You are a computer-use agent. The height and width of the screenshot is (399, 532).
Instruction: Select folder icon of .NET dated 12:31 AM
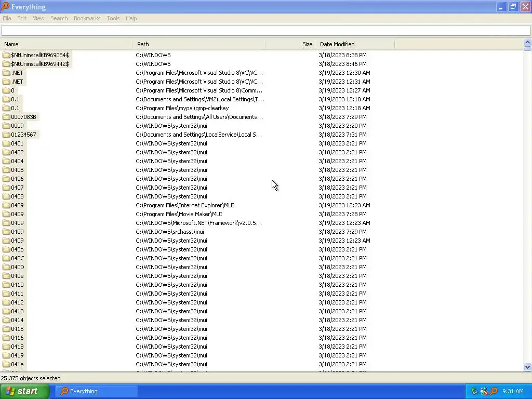(x=6, y=82)
